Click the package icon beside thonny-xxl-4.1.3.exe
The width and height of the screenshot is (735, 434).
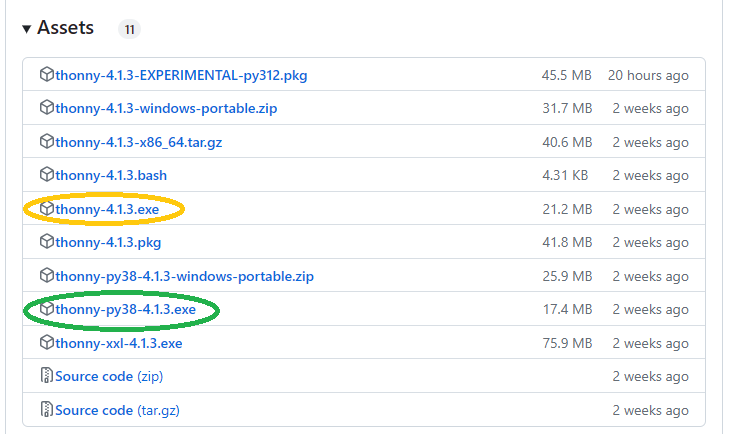tap(47, 343)
